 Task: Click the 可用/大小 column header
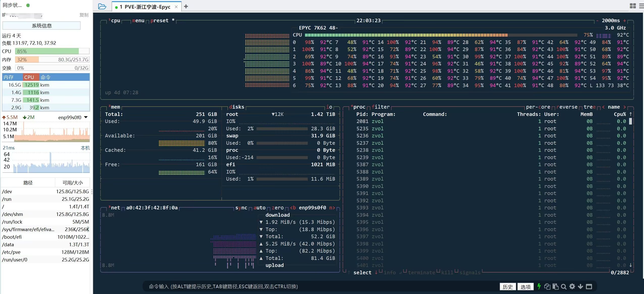(72, 183)
